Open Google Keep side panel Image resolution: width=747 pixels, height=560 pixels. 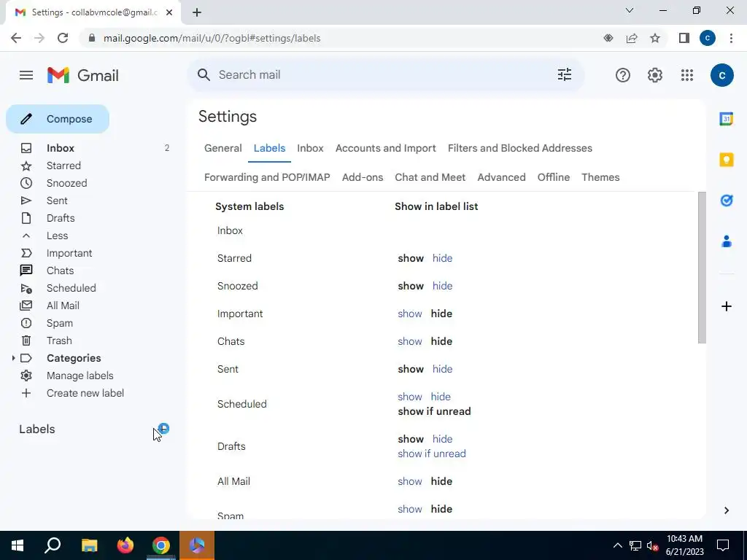(x=726, y=160)
